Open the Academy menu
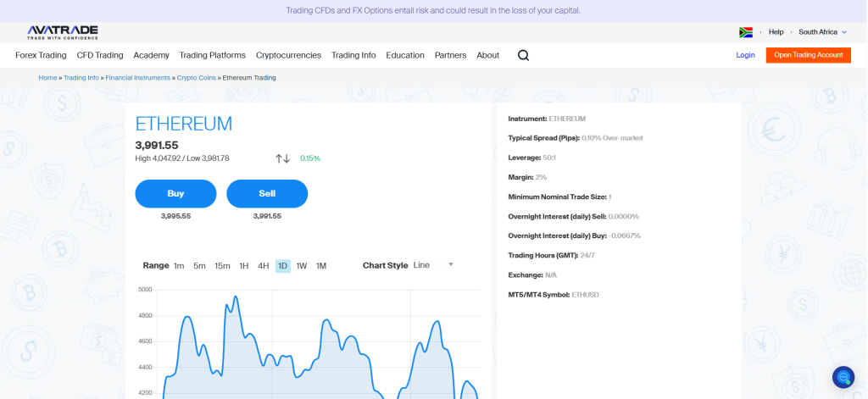 coord(151,55)
